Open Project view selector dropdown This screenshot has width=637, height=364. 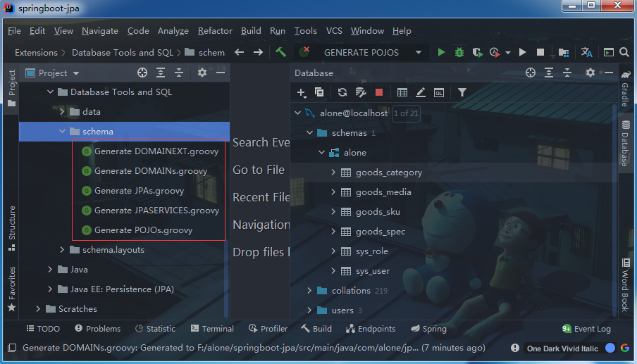(76, 73)
